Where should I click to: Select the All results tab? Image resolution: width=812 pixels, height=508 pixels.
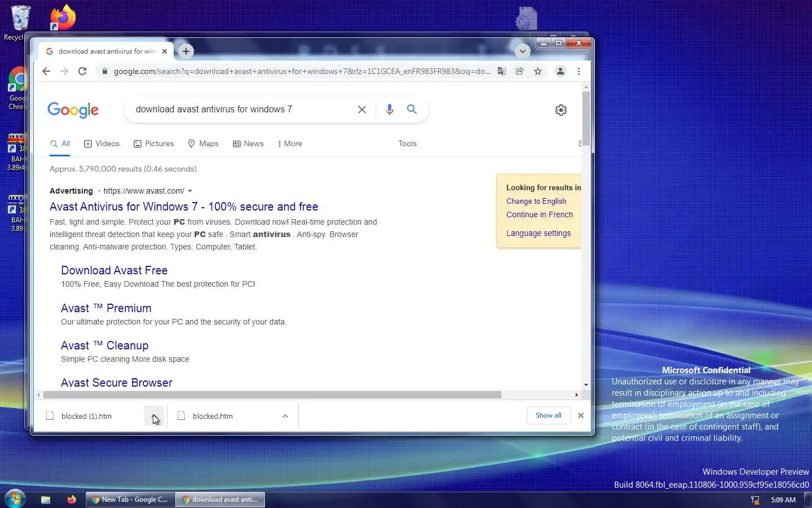(x=60, y=144)
